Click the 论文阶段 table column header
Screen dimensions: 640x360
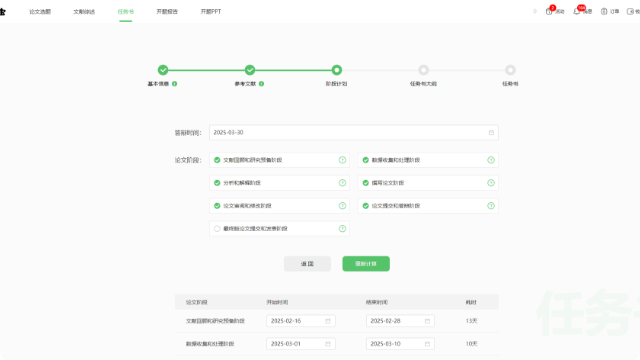coord(197,302)
